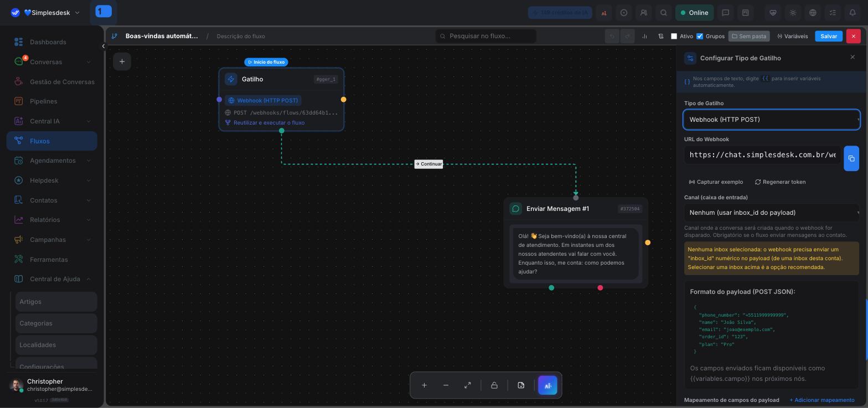This screenshot has width=868, height=408.
Task: Click the Pesquisar no fluxo search field
Action: click(485, 36)
